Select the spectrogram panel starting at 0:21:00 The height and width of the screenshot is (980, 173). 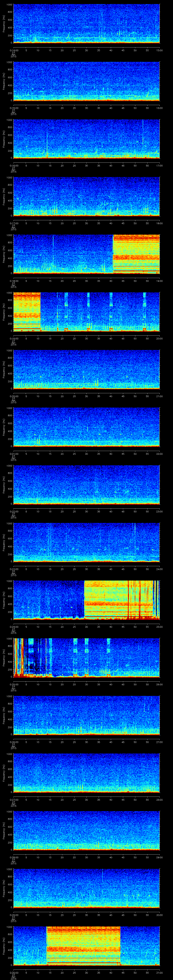point(86,427)
